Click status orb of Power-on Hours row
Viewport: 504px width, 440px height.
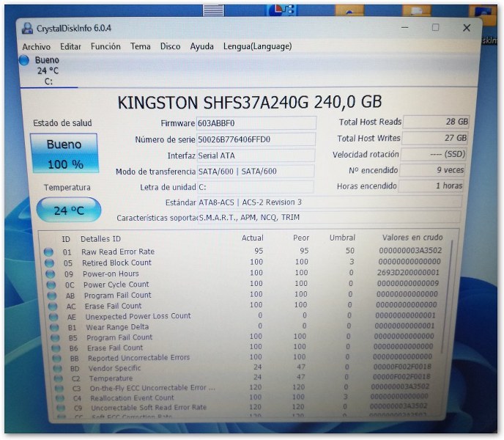click(x=50, y=274)
